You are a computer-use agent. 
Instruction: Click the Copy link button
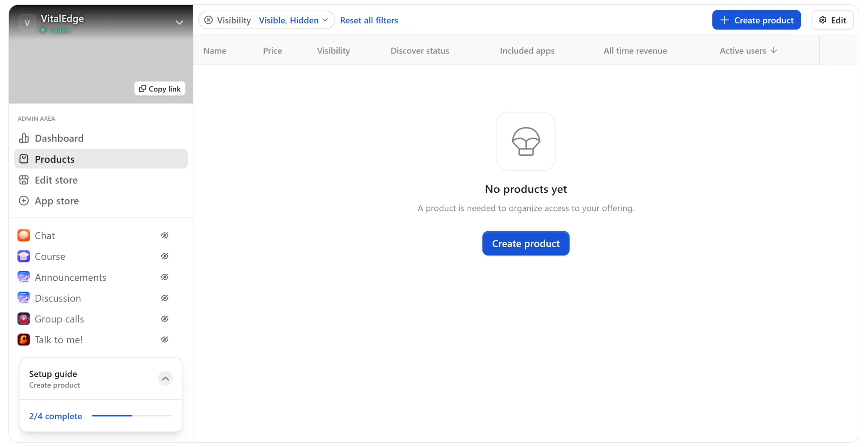pyautogui.click(x=160, y=89)
